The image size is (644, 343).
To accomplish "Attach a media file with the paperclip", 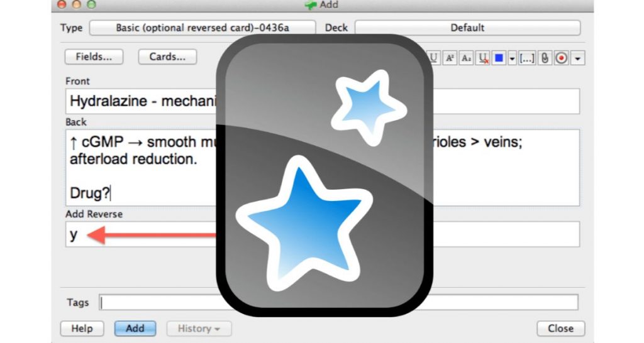I will pyautogui.click(x=545, y=58).
